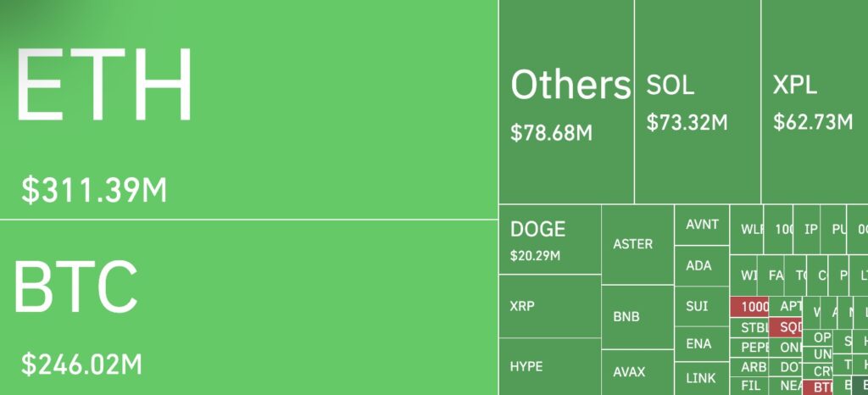
Task: Click the ASTER tile
Action: (x=637, y=244)
